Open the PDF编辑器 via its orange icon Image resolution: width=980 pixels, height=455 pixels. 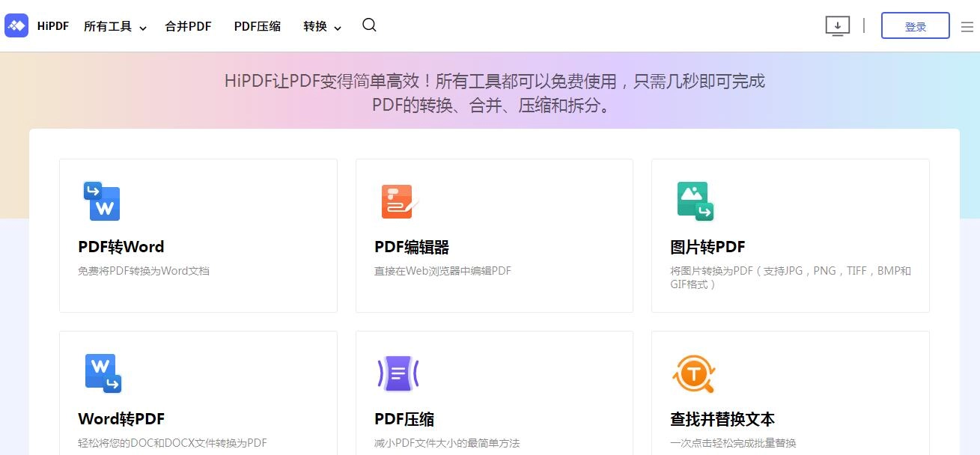click(x=398, y=201)
